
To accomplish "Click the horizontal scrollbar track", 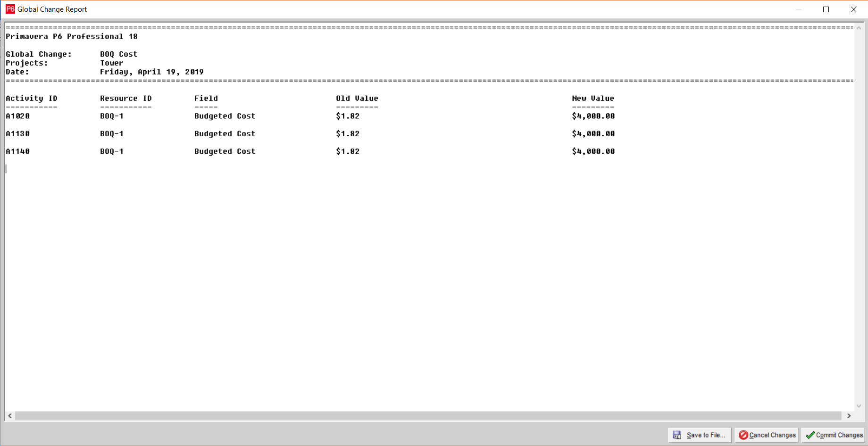I will 428,416.
